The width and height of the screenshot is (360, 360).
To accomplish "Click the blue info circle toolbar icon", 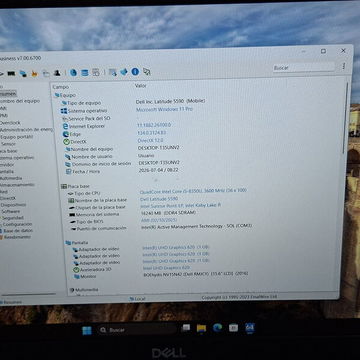I will tap(135, 71).
